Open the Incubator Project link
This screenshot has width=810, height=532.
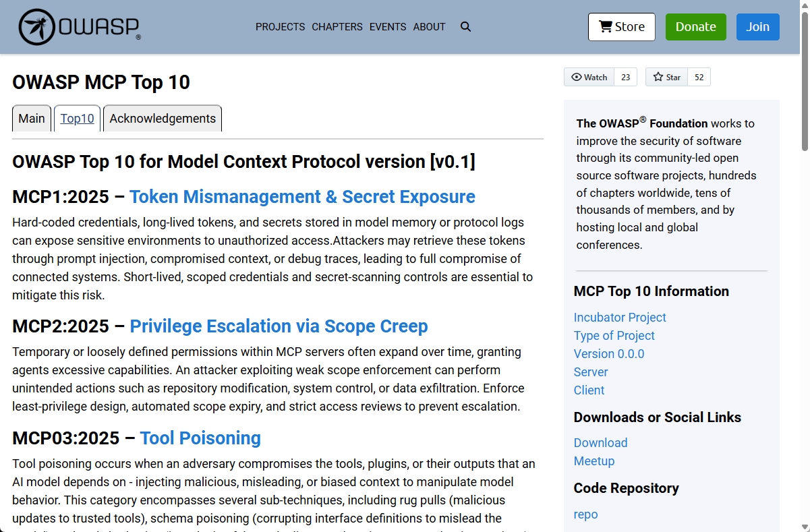point(619,317)
